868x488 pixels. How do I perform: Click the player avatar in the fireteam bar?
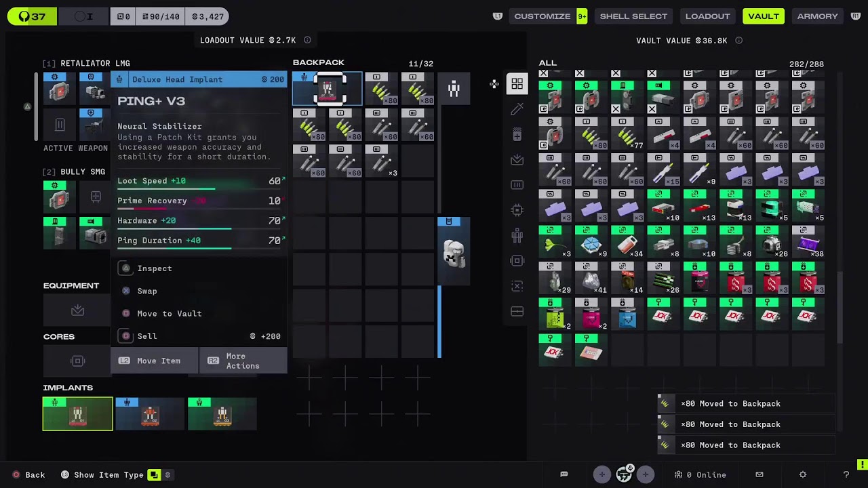(x=624, y=474)
